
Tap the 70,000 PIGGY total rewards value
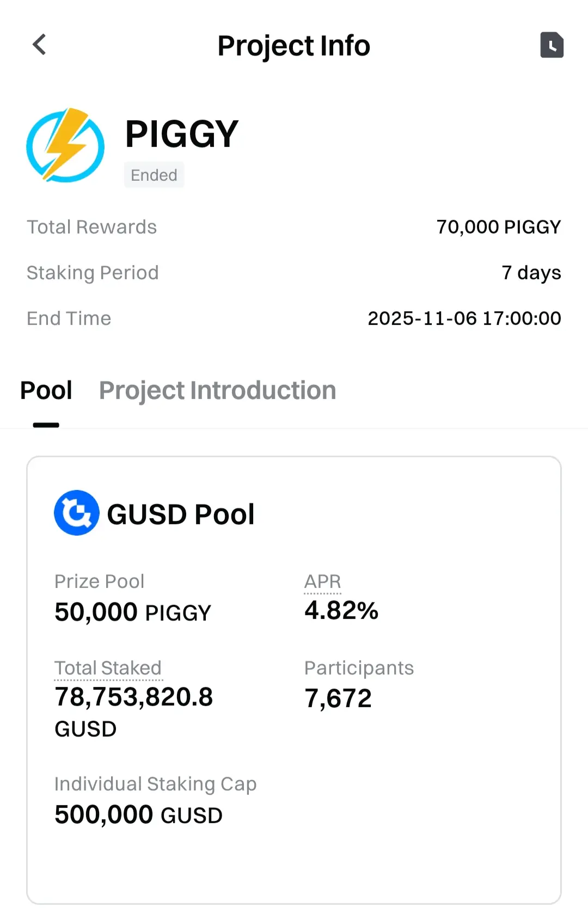click(x=498, y=227)
